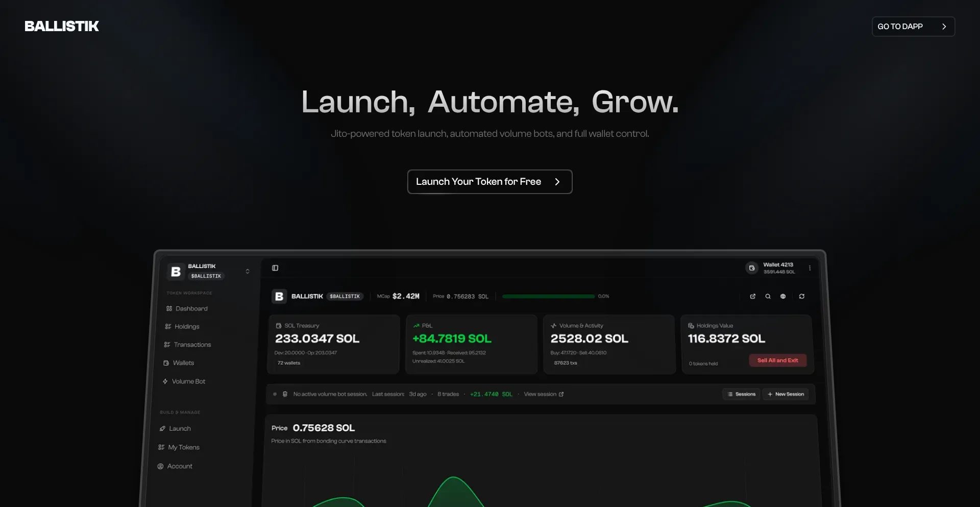
Task: Click the Sell All and Exit button
Action: click(777, 360)
